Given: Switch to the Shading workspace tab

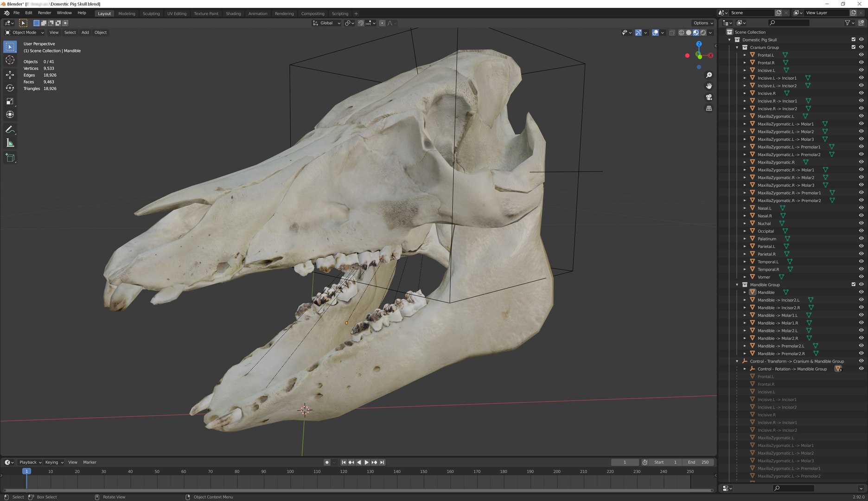Looking at the screenshot, I should click(x=233, y=13).
